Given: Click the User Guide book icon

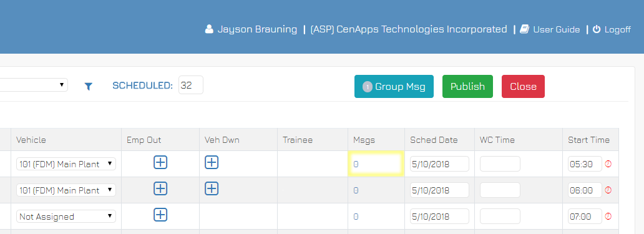Looking at the screenshot, I should [524, 29].
